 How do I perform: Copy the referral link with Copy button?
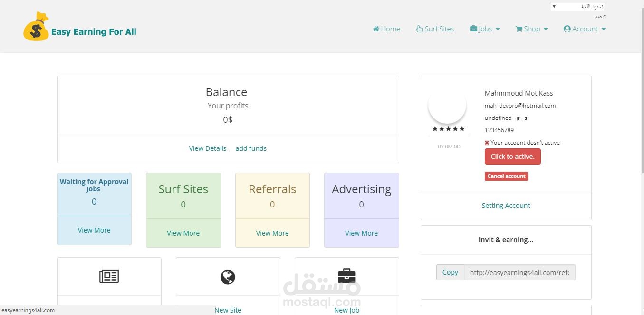[450, 272]
